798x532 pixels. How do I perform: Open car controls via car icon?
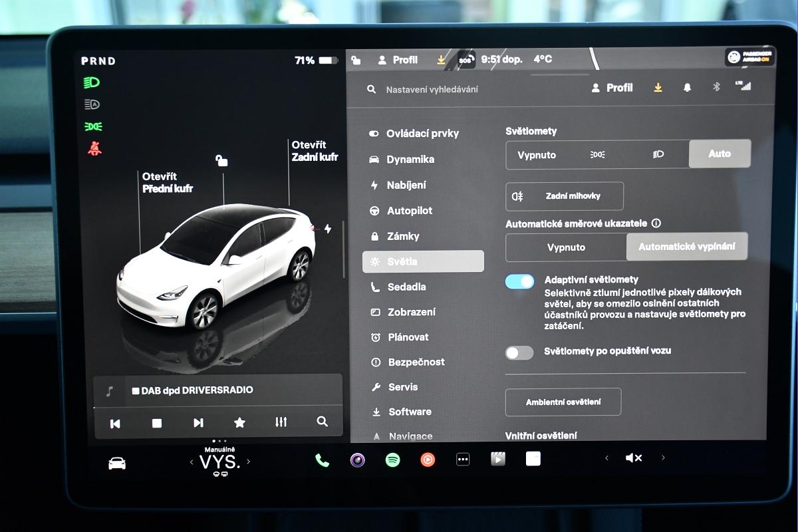[117, 464]
